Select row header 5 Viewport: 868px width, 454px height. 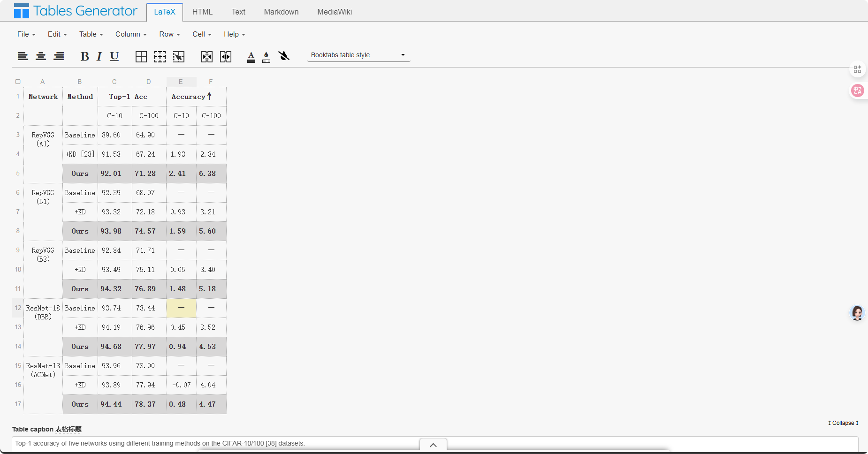coord(18,173)
